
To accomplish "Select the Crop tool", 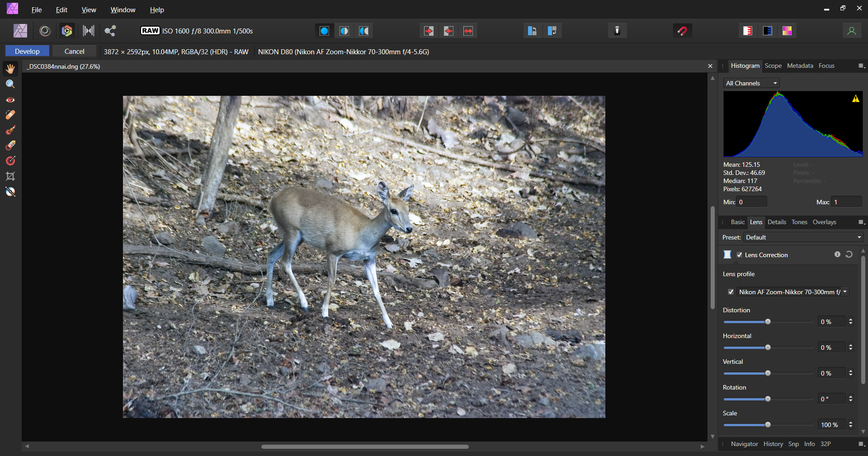I will click(10, 176).
